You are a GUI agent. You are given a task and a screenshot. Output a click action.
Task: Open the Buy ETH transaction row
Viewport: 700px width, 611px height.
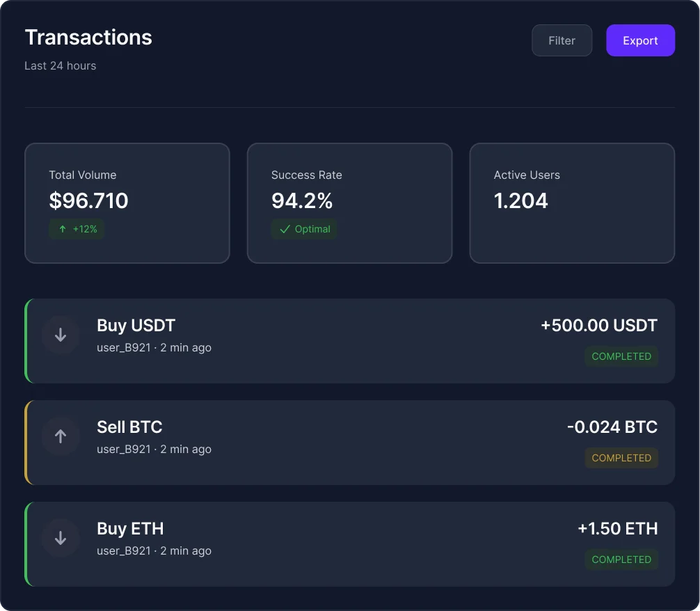click(x=349, y=544)
